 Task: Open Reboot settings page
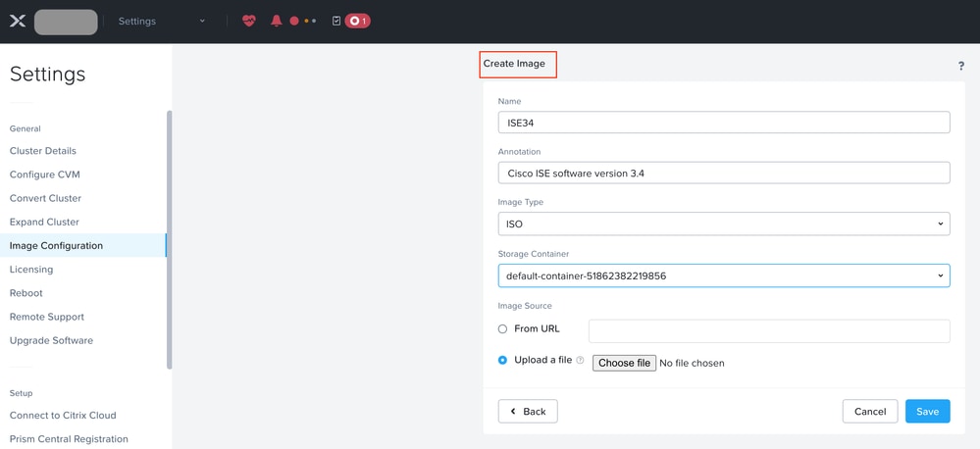26,293
